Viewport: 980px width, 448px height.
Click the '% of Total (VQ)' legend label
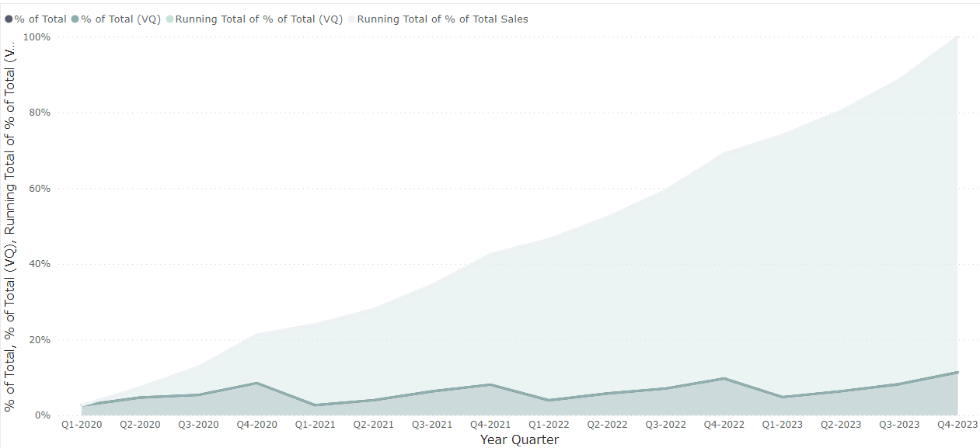click(121, 19)
